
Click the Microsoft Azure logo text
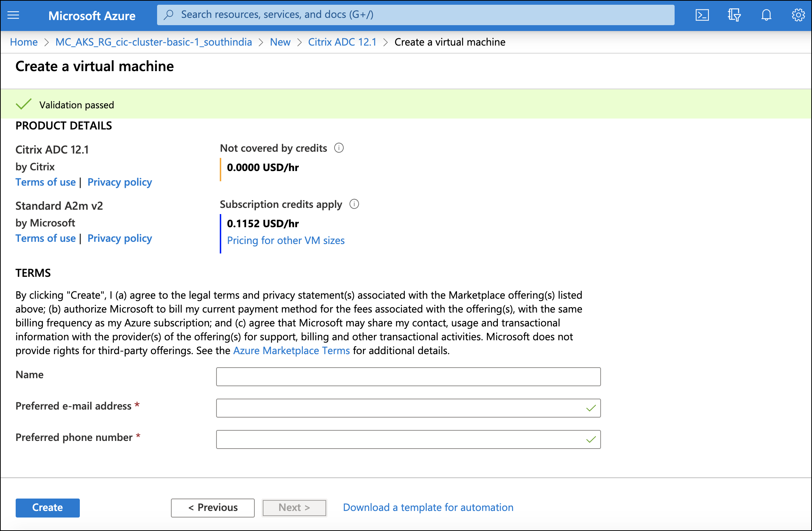[92, 16]
